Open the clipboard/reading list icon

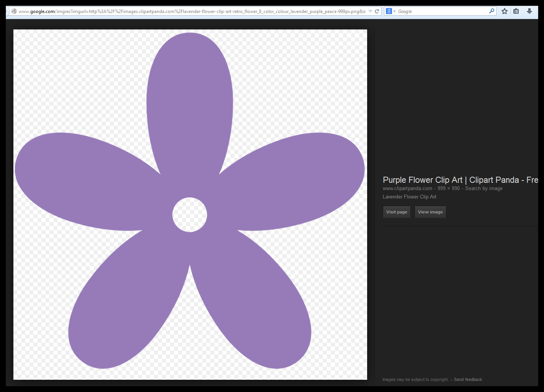(x=516, y=11)
